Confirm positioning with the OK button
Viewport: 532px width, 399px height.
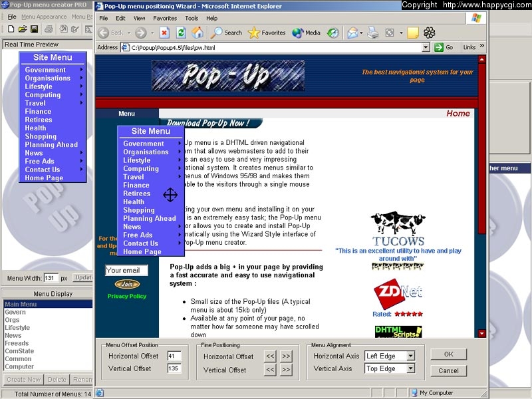[448, 354]
